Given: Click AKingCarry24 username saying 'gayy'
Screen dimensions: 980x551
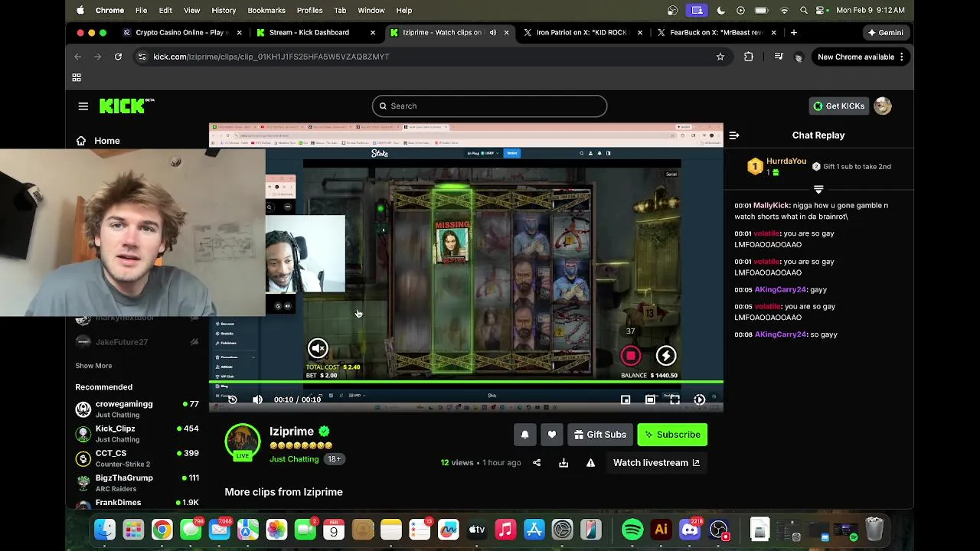Looking at the screenshot, I should click(x=781, y=290).
